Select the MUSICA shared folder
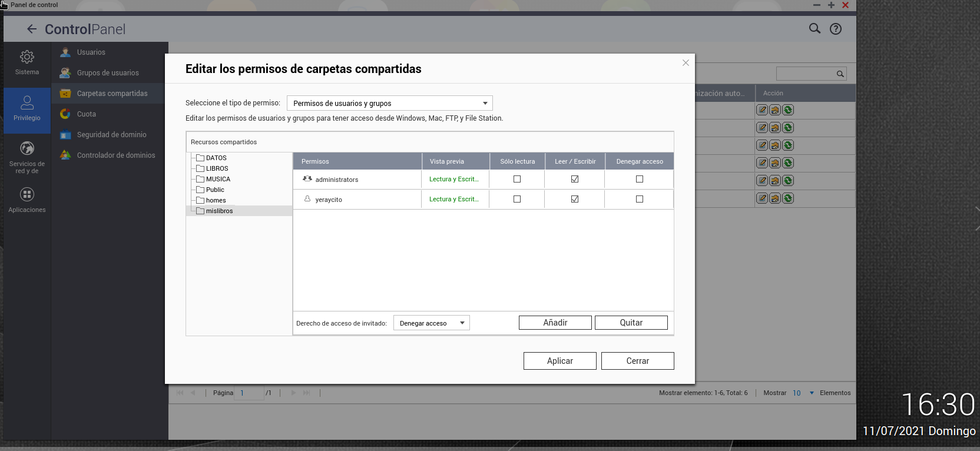 218,179
